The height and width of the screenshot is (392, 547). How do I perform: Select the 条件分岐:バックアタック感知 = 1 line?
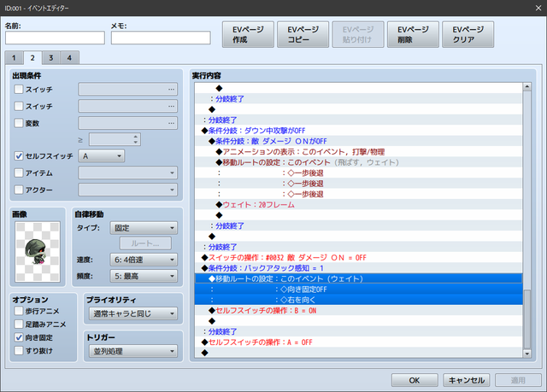pos(358,268)
